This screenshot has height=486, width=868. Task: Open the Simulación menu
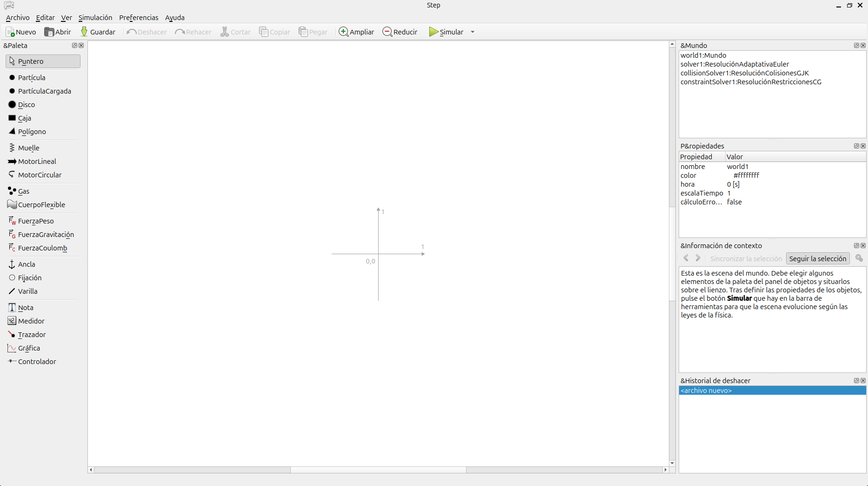[x=95, y=18]
